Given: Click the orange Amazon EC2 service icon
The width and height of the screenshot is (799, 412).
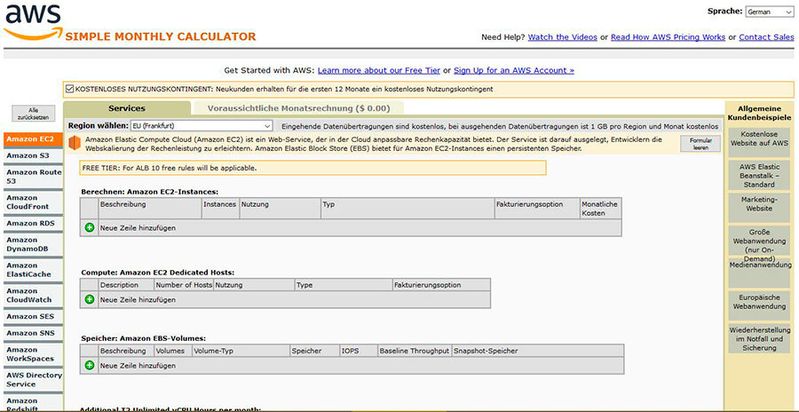Looking at the screenshot, I should click(75, 143).
